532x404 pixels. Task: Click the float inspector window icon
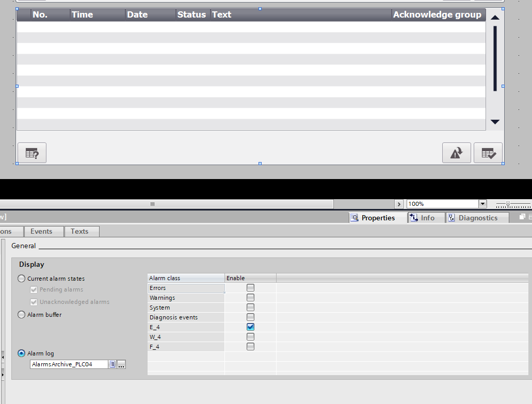point(522,217)
